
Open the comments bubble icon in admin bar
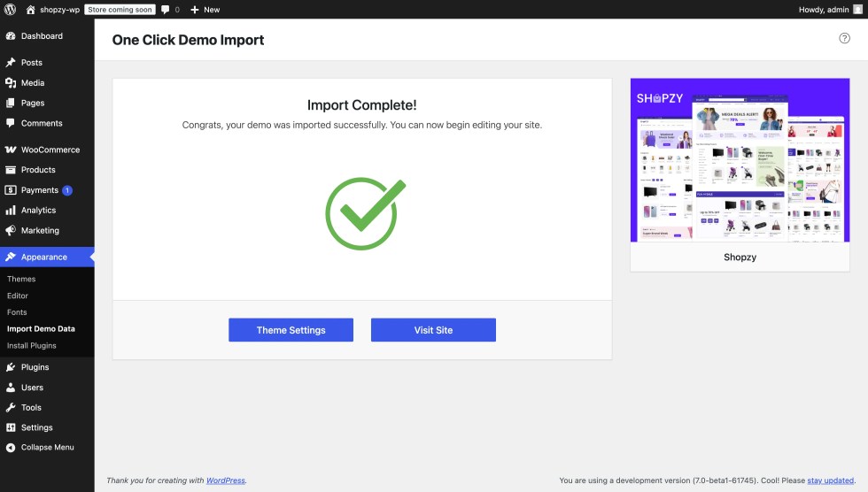[x=165, y=10]
